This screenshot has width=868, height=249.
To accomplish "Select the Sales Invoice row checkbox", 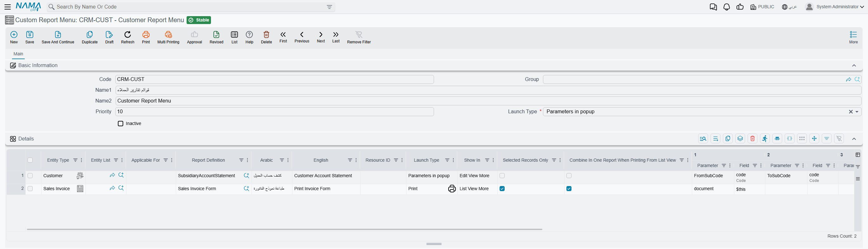I will (30, 189).
